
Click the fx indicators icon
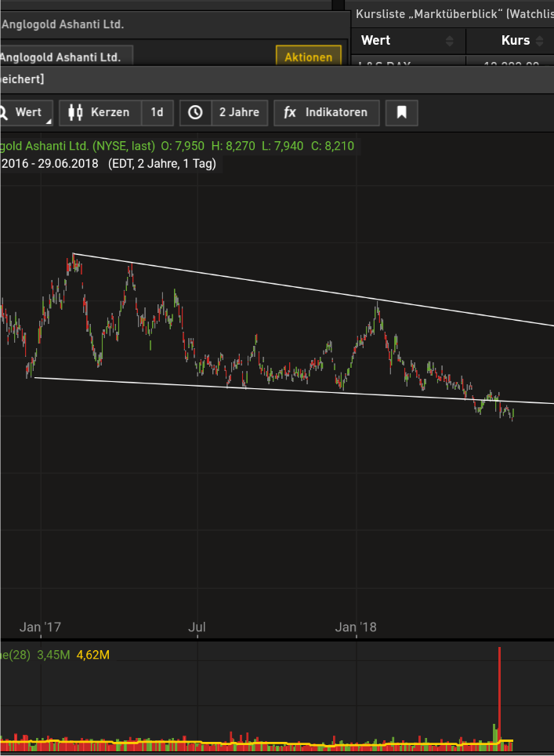tap(290, 112)
